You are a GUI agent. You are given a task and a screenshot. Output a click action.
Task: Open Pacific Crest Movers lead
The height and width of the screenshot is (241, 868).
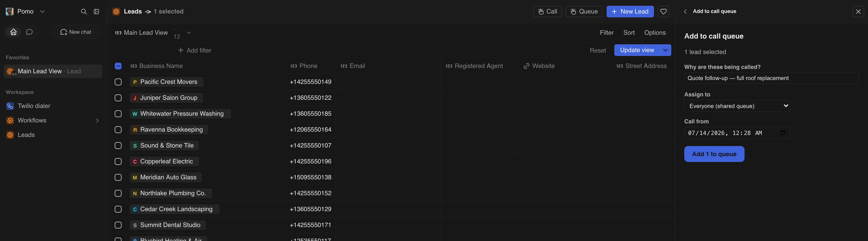[x=166, y=82]
